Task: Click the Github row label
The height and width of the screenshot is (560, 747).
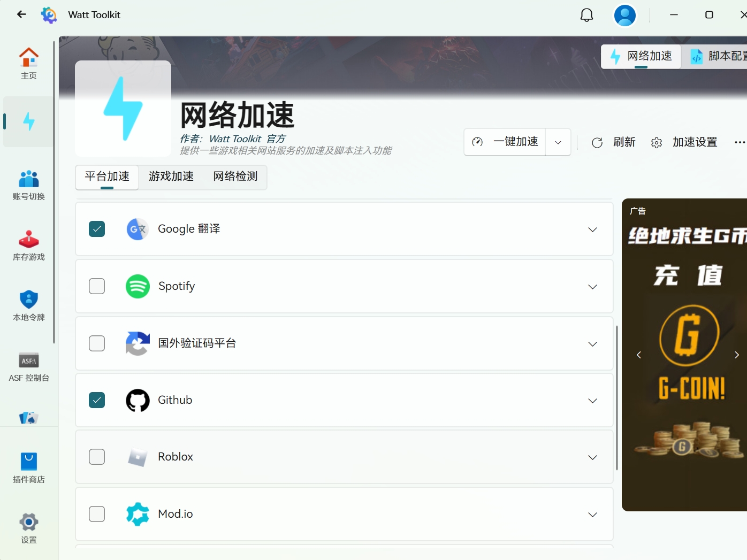Action: pos(175,400)
